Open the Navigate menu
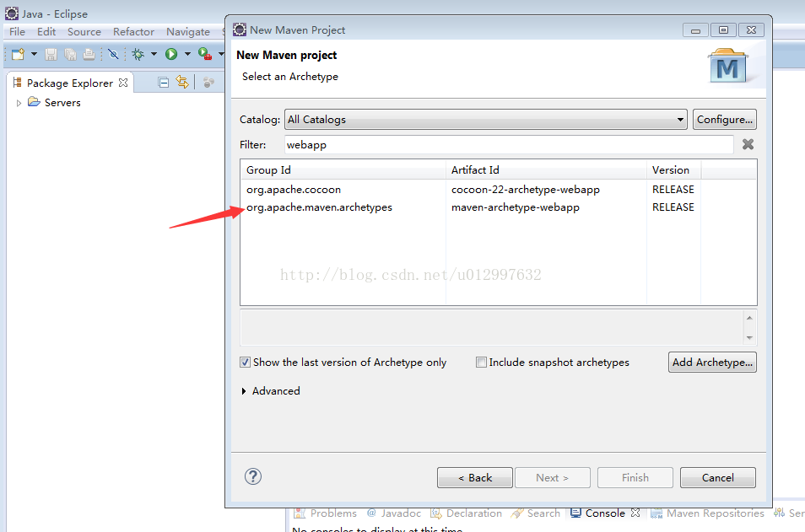 pos(188,32)
